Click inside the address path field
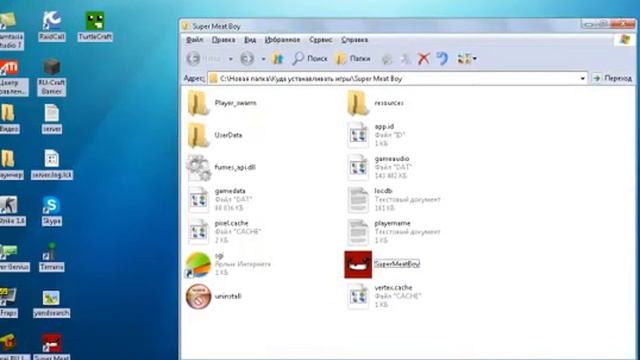640x360 pixels. click(x=397, y=78)
